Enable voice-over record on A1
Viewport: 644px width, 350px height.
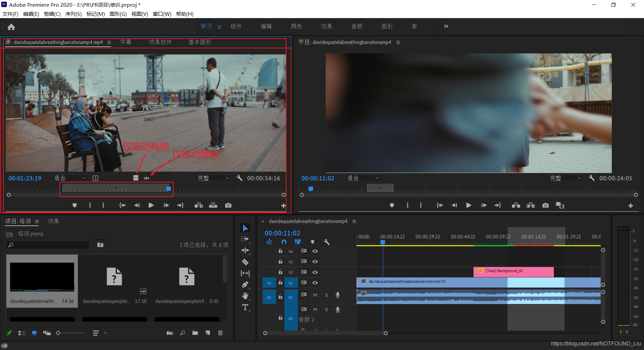(x=338, y=295)
